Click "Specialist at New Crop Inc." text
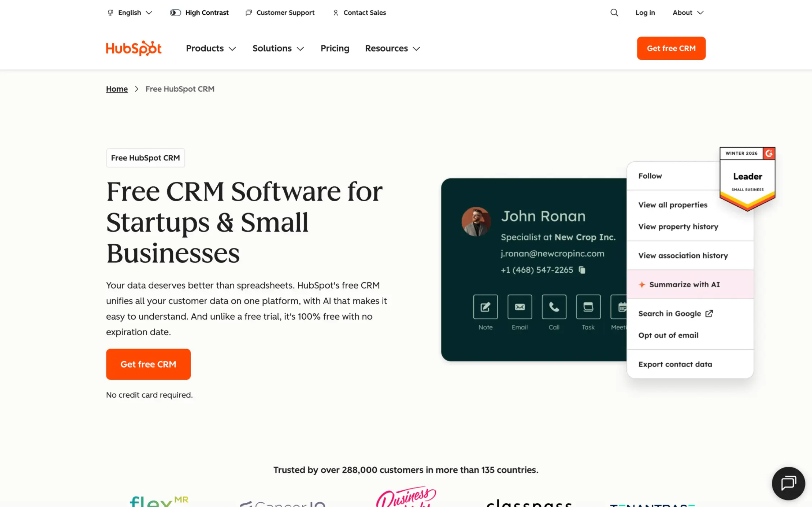 coord(558,237)
